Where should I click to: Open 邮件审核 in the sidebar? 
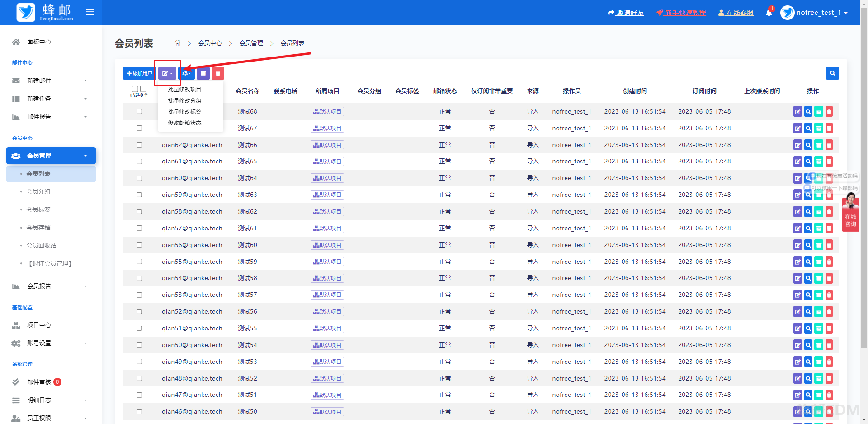[39, 382]
